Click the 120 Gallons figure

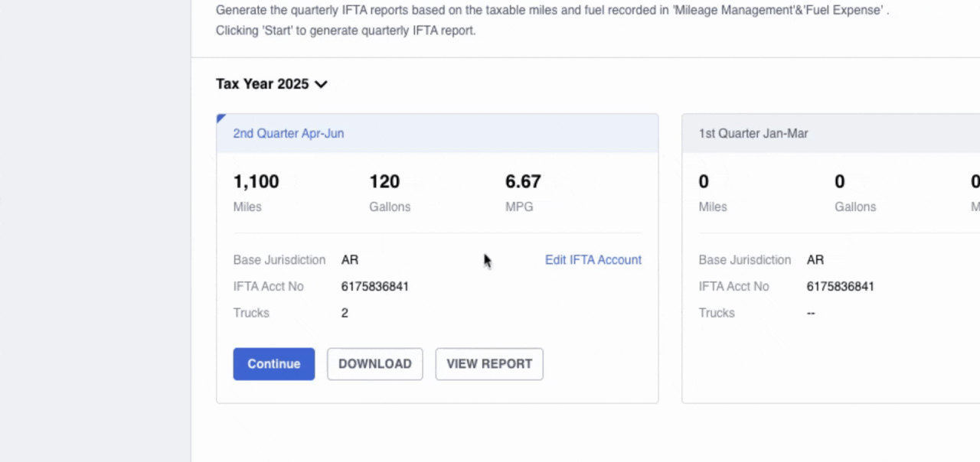click(x=384, y=182)
